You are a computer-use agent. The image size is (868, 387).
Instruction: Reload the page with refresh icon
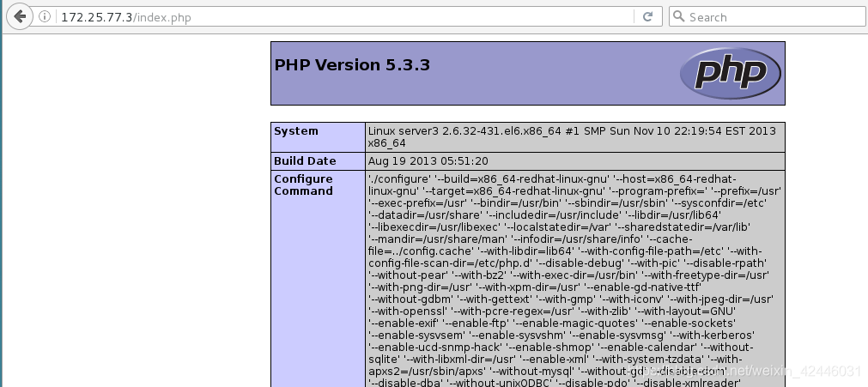point(647,17)
